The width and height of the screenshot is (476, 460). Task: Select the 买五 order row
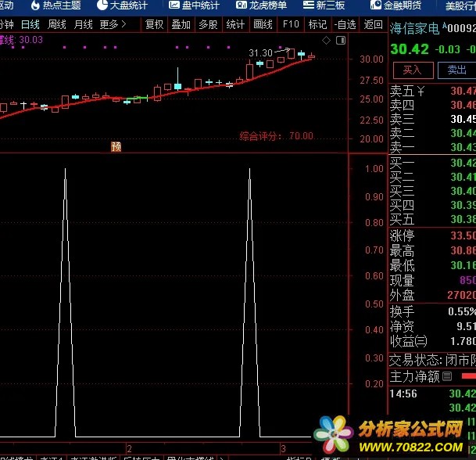tap(432, 219)
